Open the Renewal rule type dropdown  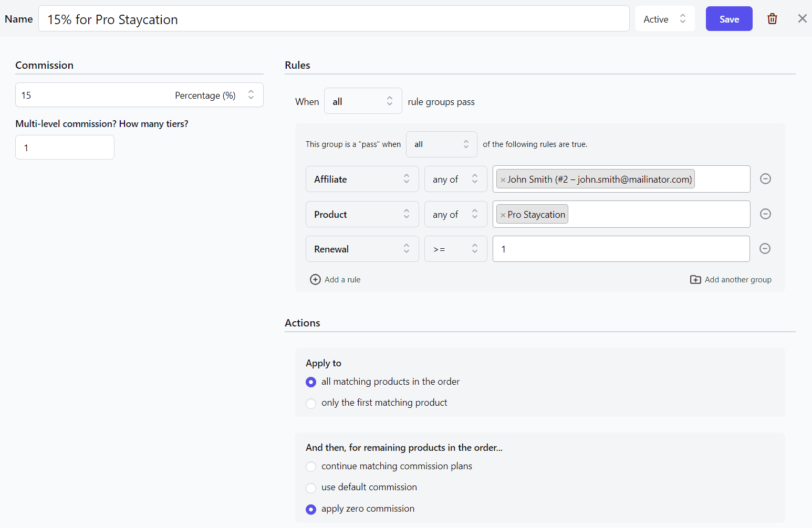(x=362, y=249)
